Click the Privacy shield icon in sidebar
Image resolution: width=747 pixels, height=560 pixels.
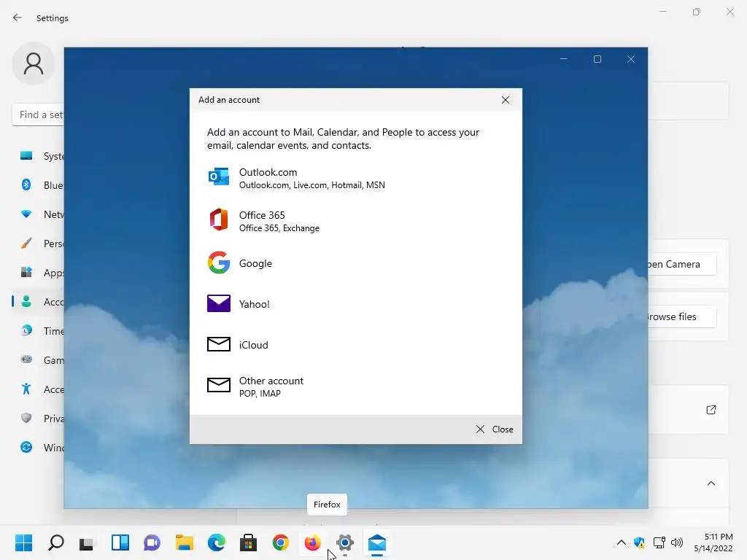coord(26,418)
